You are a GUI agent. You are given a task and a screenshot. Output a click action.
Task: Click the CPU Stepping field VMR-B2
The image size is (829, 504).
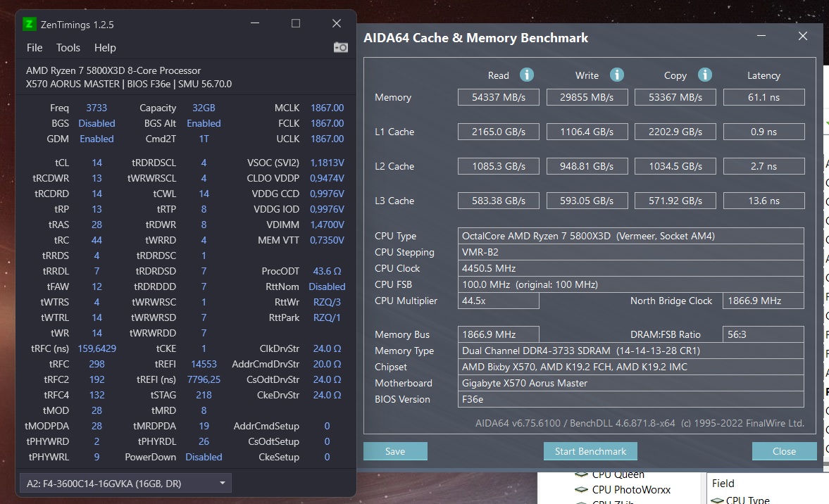coord(631,252)
